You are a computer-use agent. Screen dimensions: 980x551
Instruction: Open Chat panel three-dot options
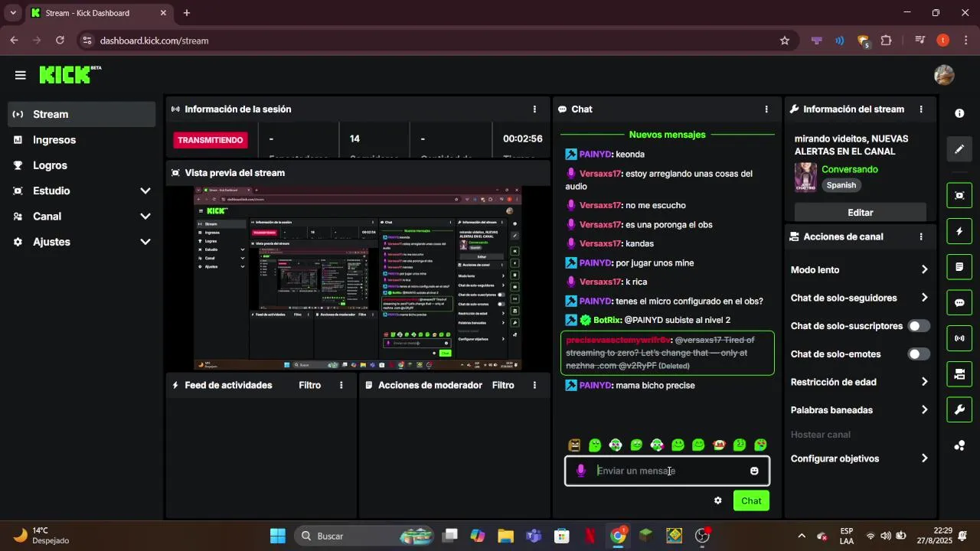pyautogui.click(x=766, y=109)
